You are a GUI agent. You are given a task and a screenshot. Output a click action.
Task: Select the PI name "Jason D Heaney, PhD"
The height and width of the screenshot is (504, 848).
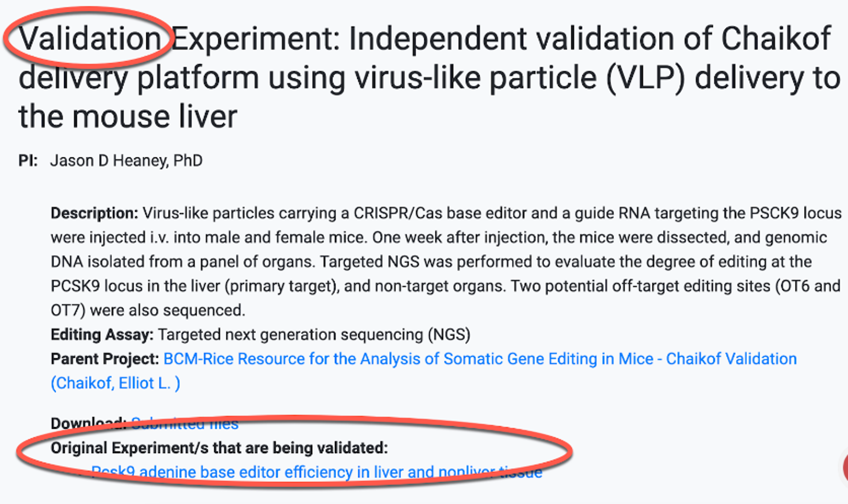click(x=126, y=160)
